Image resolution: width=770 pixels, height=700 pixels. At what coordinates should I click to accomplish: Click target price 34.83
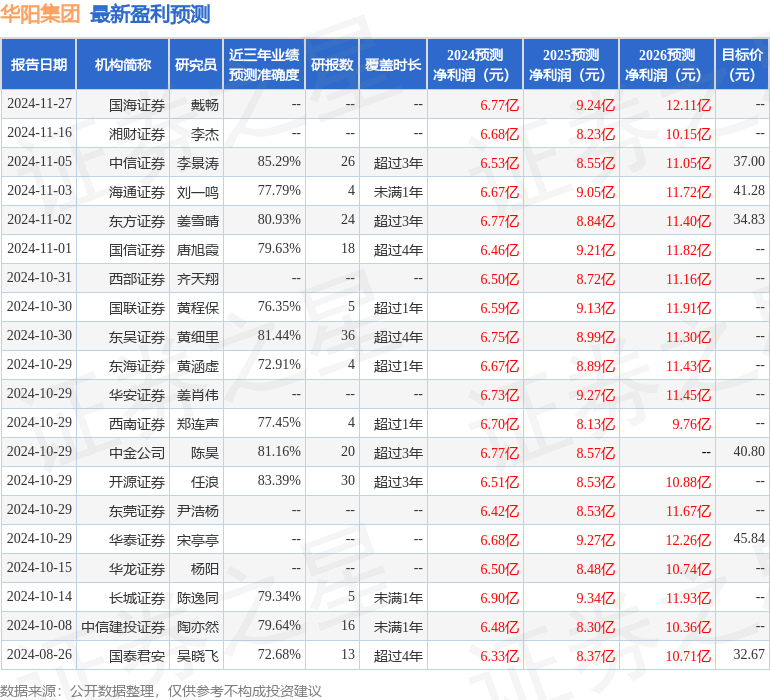tap(749, 220)
